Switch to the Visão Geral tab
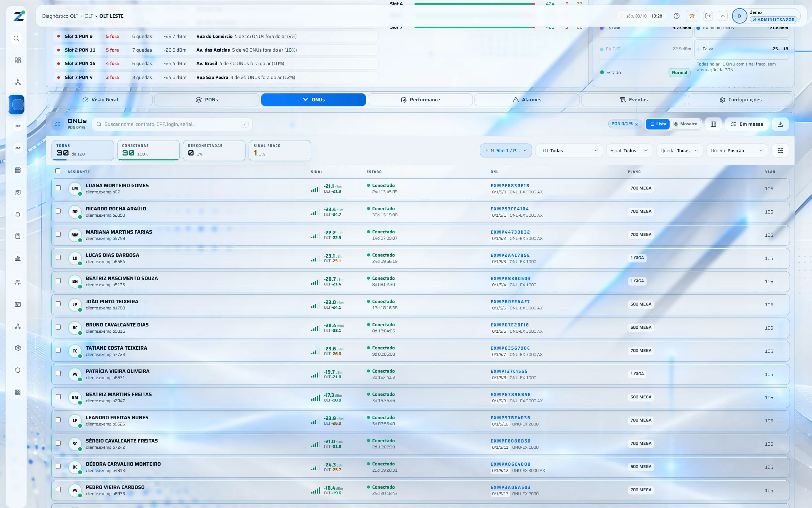Screen dimensions: 812x508 click(100, 100)
